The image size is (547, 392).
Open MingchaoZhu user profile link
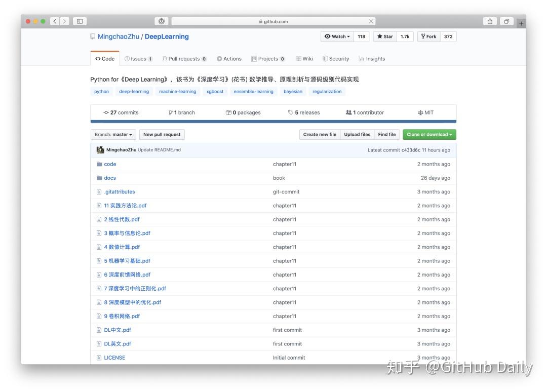(118, 36)
